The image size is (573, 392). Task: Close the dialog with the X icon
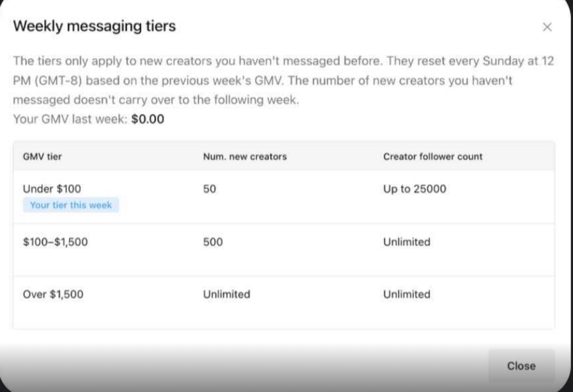tap(547, 27)
